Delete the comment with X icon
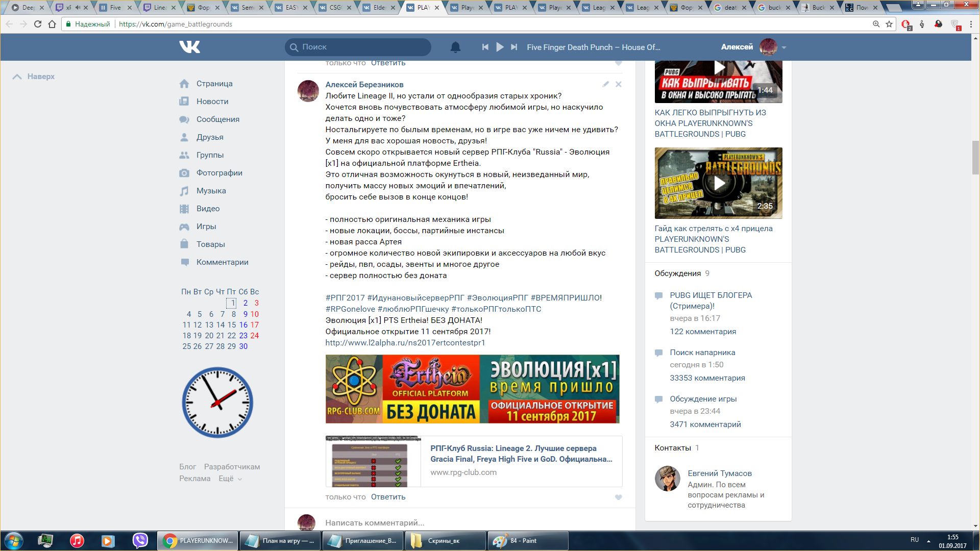 pos(618,84)
